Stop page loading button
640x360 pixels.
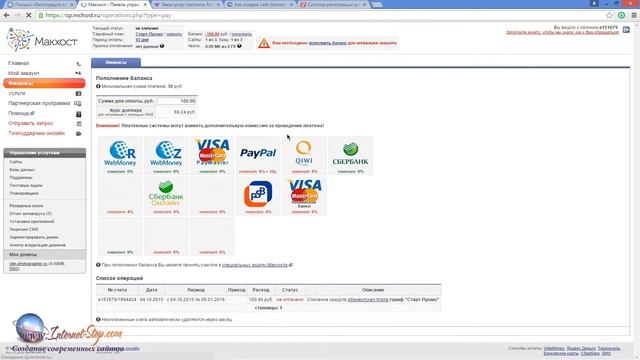[28, 15]
